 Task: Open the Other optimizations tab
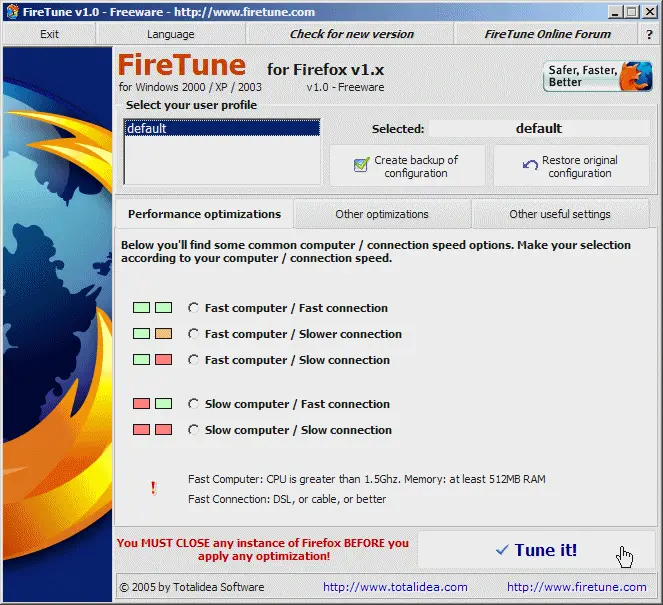382,214
